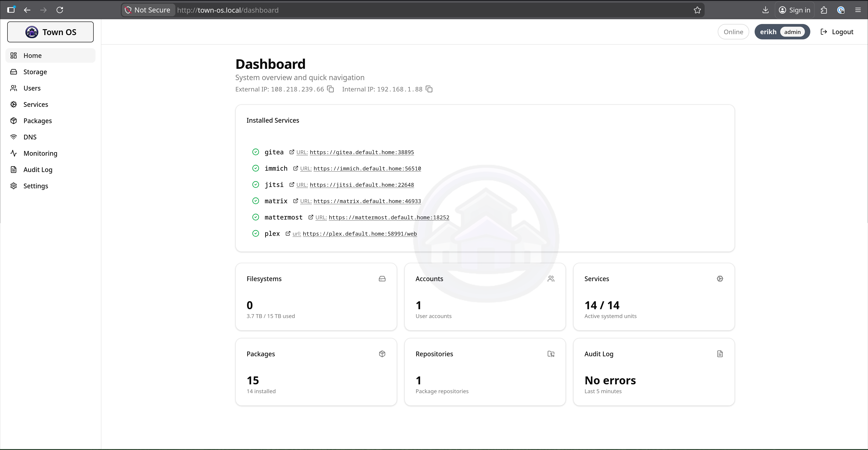Open the mattermost service URL
This screenshot has height=450, width=868.
click(x=389, y=217)
